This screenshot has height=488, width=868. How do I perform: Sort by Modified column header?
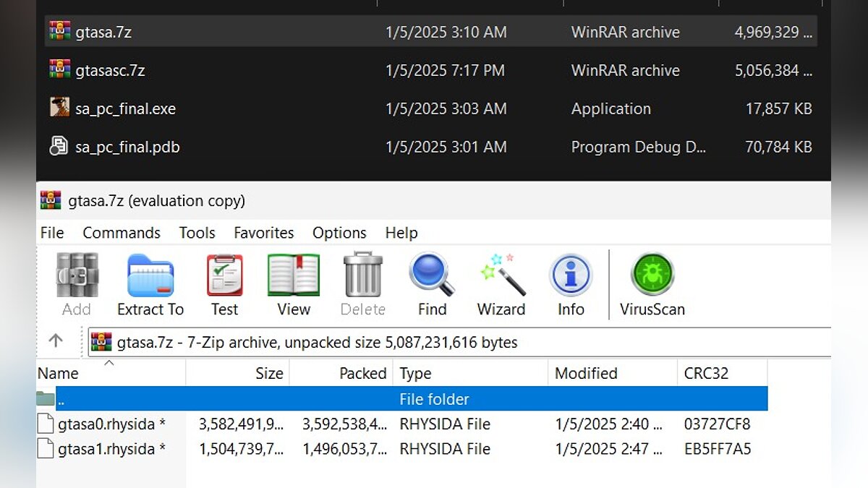pos(586,373)
